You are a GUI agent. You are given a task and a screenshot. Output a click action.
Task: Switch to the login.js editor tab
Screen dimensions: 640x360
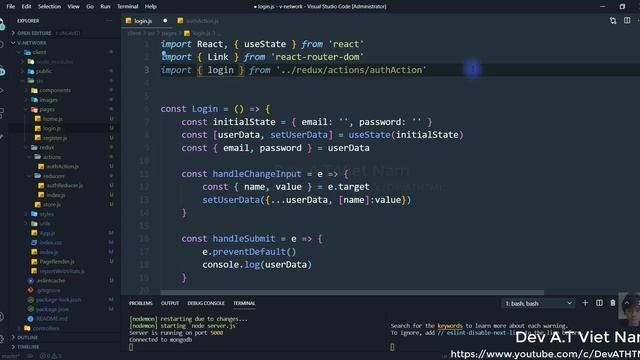click(x=143, y=21)
